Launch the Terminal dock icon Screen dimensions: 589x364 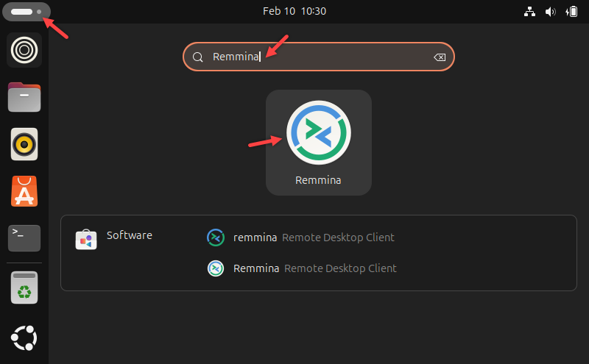tap(24, 238)
